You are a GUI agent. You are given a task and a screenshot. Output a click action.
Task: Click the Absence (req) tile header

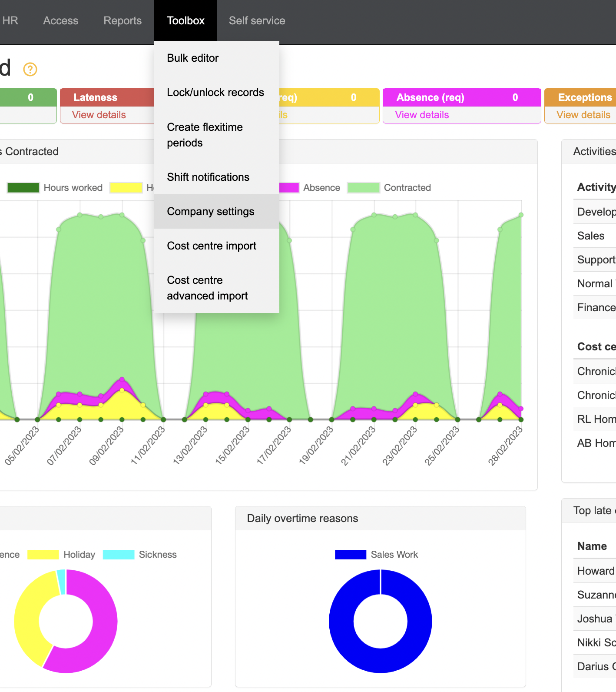pyautogui.click(x=462, y=97)
